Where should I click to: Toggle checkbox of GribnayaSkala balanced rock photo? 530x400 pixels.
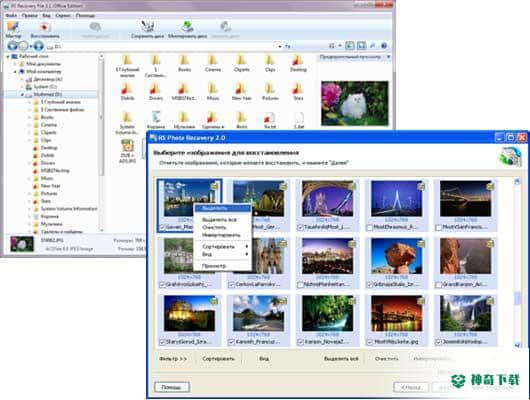pyautogui.click(x=370, y=285)
